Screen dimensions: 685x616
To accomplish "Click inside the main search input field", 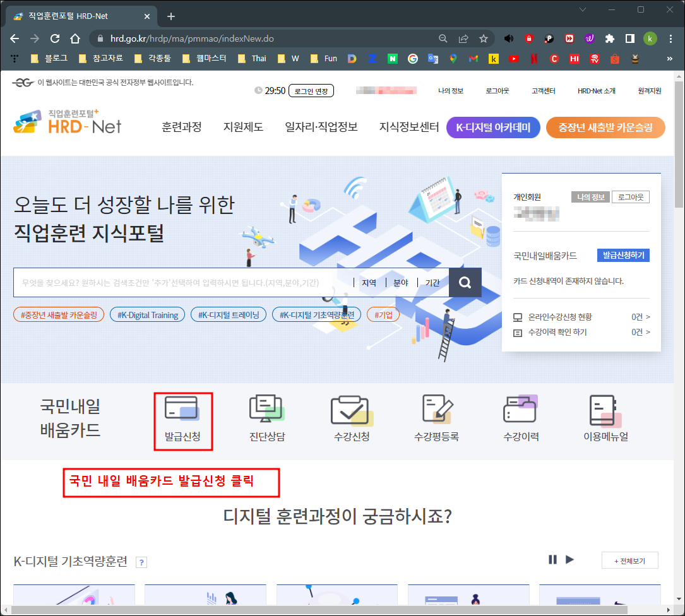I will [x=177, y=282].
